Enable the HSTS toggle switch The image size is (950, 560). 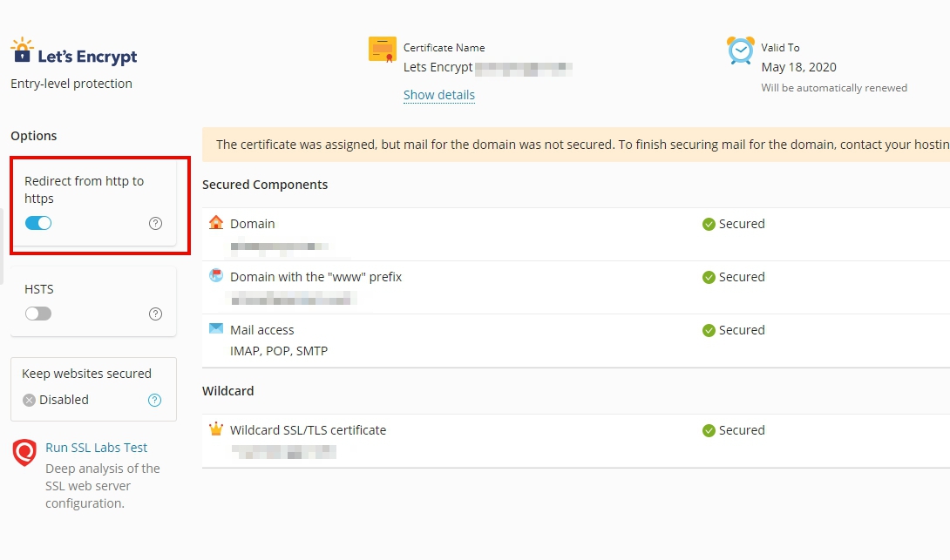(38, 314)
